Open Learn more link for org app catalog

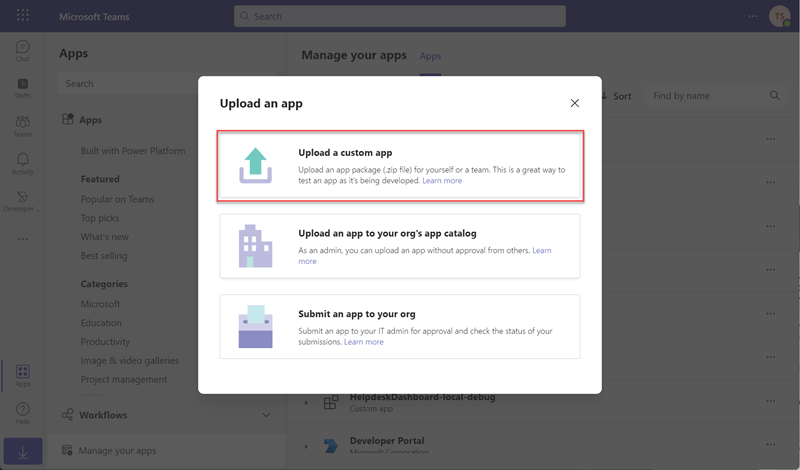542,251
